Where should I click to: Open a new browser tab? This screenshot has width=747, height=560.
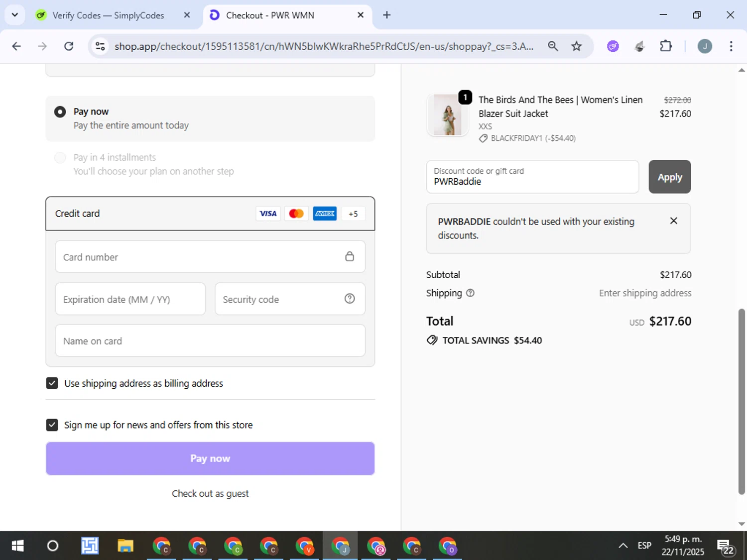click(387, 15)
